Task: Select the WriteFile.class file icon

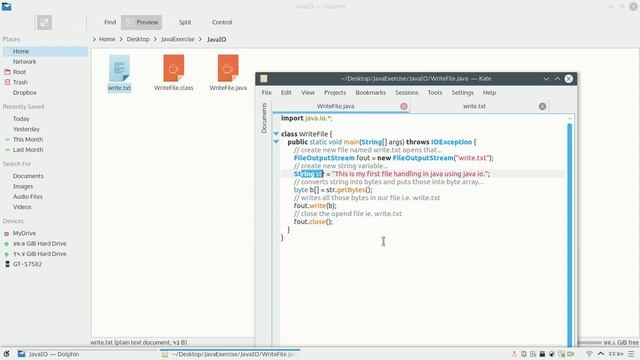Action: (173, 68)
